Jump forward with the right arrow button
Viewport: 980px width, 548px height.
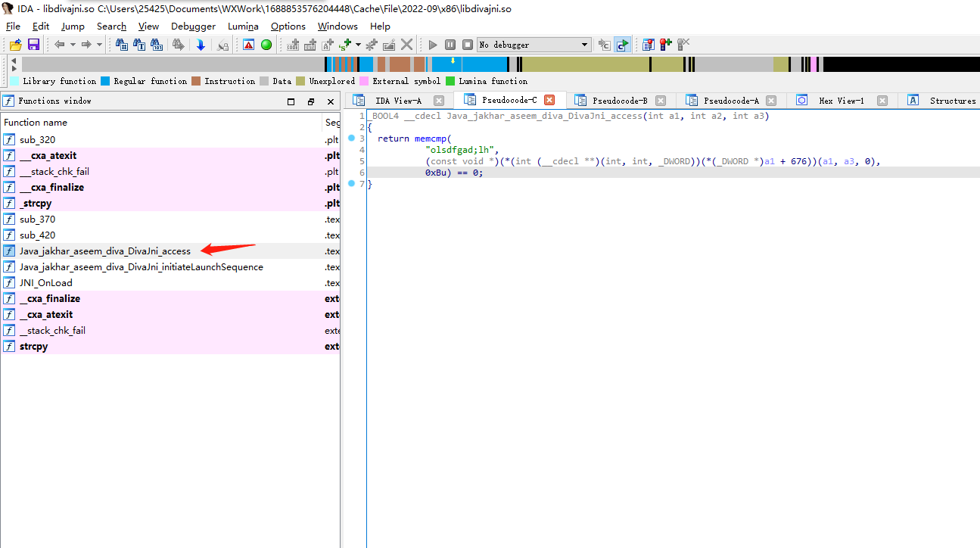(x=86, y=45)
